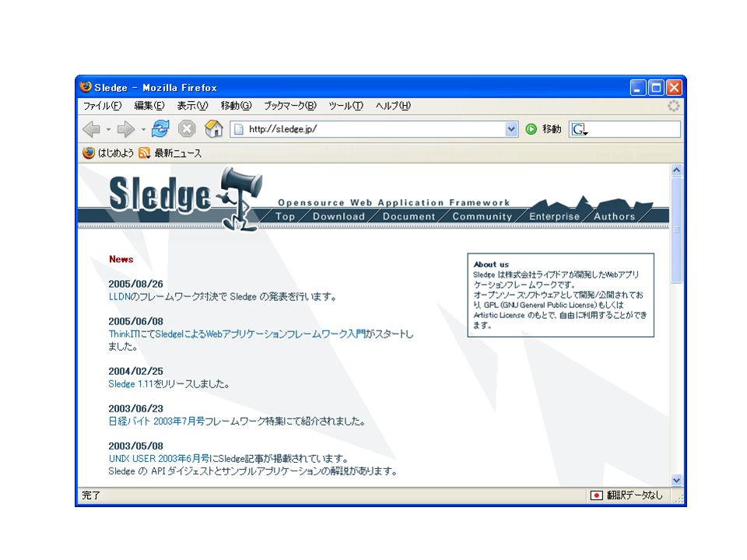Image resolution: width=747 pixels, height=560 pixels.
Task: Maximize the Firefox window
Action: tap(657, 87)
